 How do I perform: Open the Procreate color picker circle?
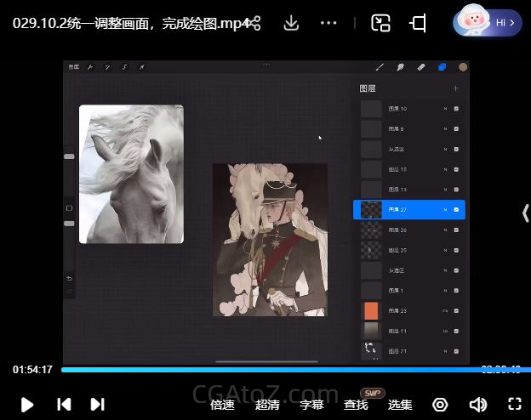(463, 67)
